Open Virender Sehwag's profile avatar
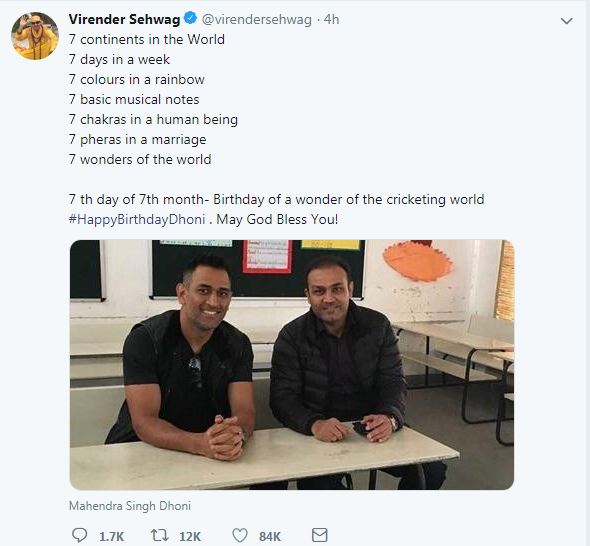 click(35, 36)
